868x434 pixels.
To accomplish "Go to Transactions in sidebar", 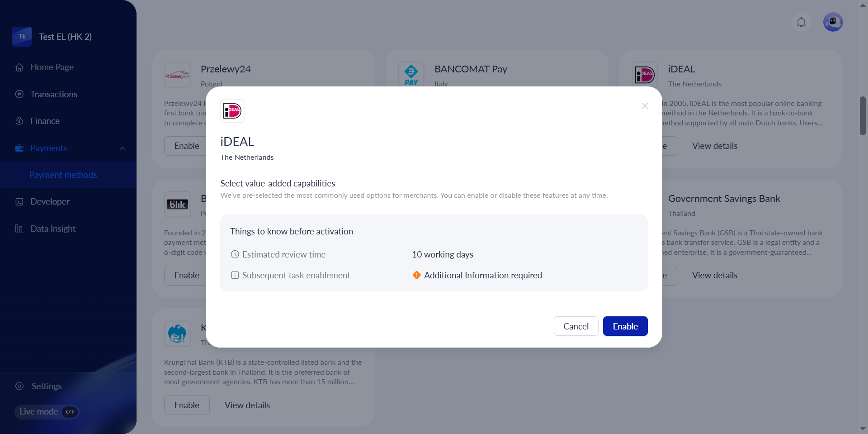I will click(54, 94).
